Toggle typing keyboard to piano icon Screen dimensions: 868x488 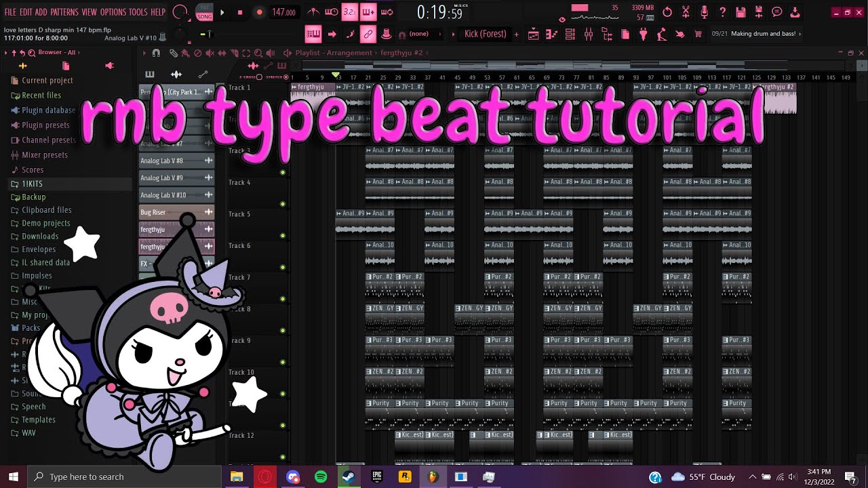313,34
